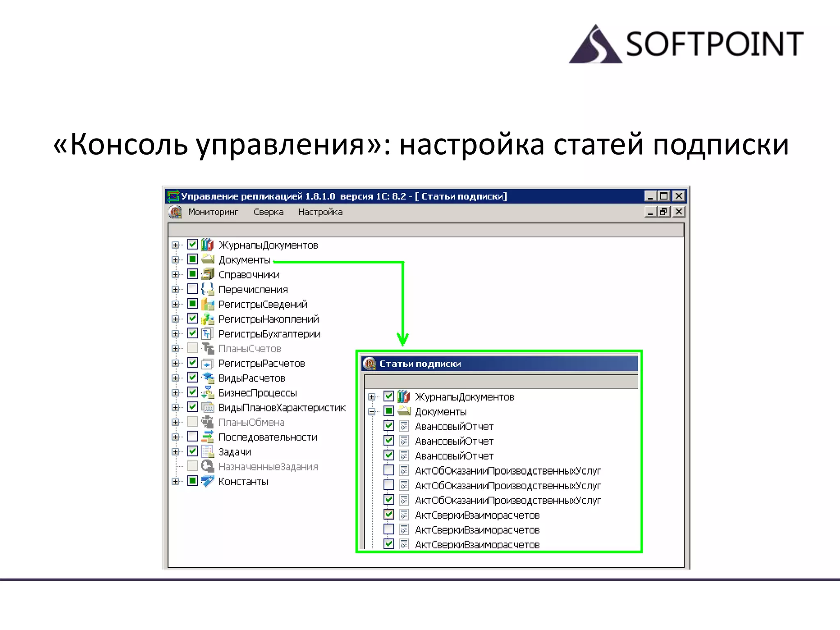Click the Перечисления braces icon
The height and width of the screenshot is (630, 840).
coord(208,289)
